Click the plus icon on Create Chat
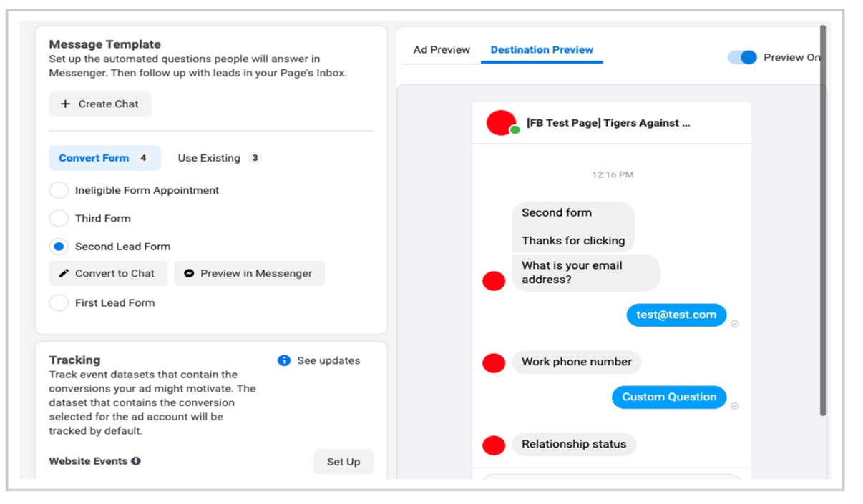Screen dimensions: 863x504 click(x=65, y=104)
